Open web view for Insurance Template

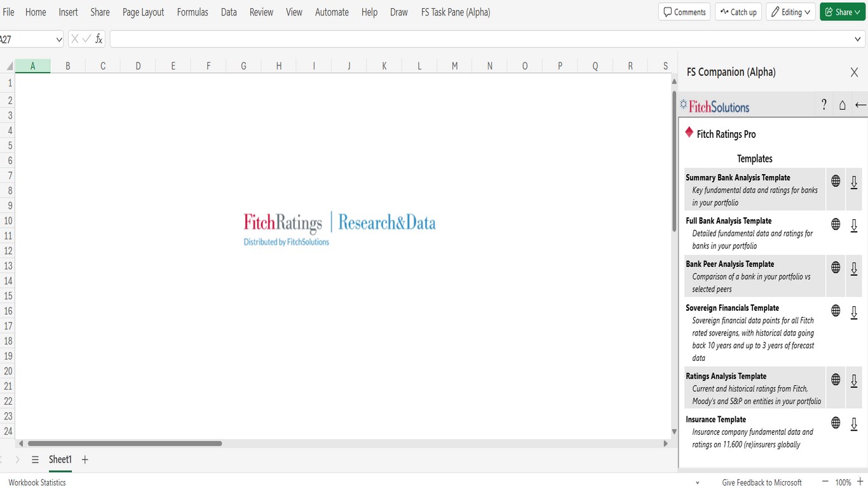coord(836,423)
